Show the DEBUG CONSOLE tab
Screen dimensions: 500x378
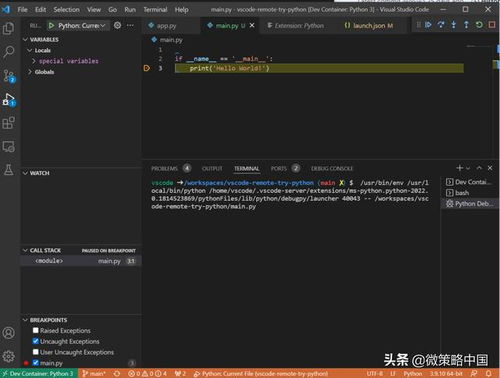(x=332, y=168)
